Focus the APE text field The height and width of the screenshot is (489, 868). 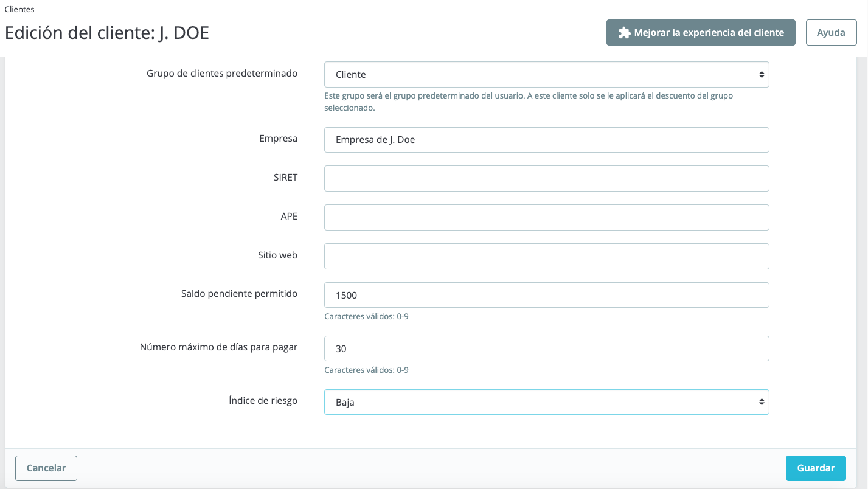pos(546,218)
